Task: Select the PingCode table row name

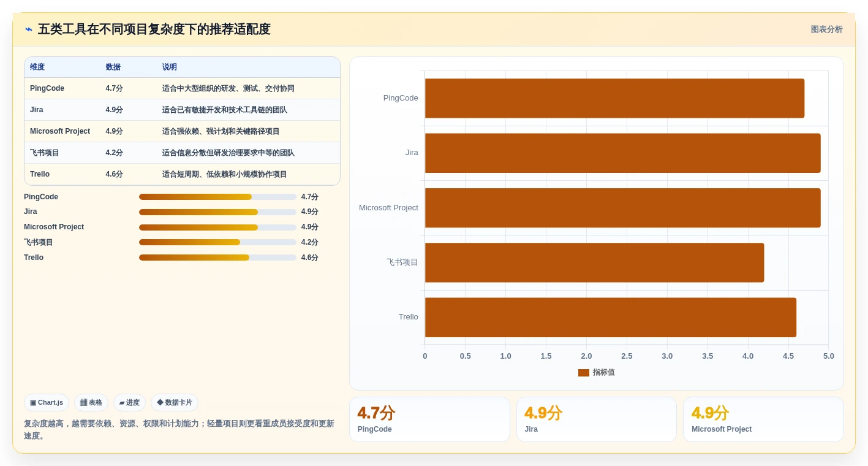Action: pos(47,88)
